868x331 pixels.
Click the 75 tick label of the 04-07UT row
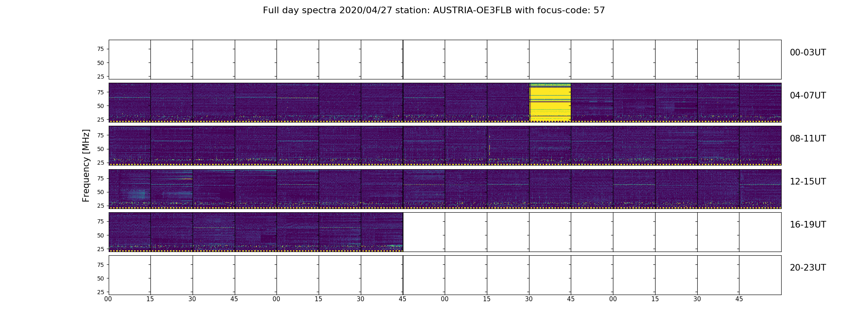[x=100, y=92]
